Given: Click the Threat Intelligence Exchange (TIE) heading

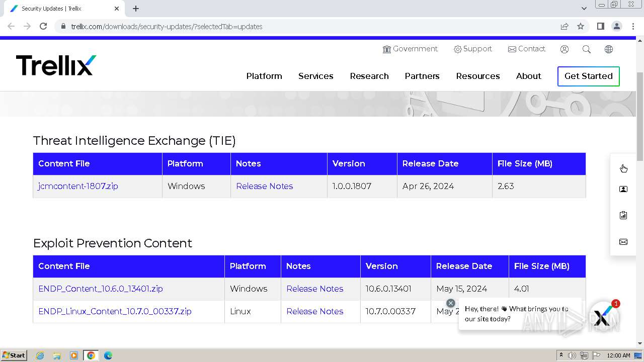Looking at the screenshot, I should pyautogui.click(x=134, y=141).
